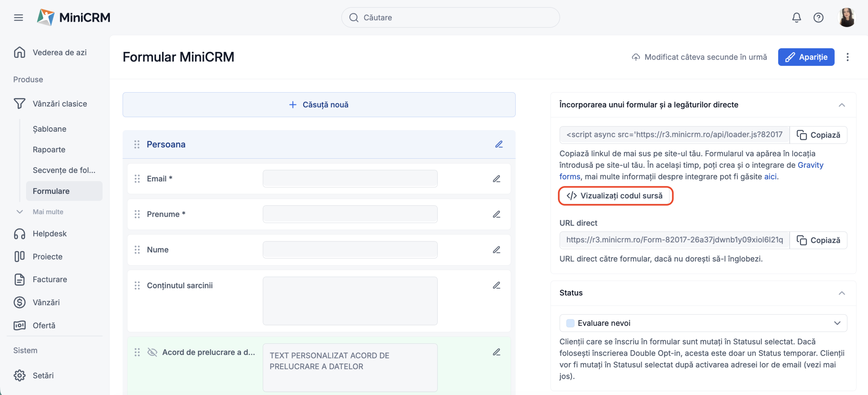
Task: Edit the Email field with the pencil icon
Action: point(496,179)
